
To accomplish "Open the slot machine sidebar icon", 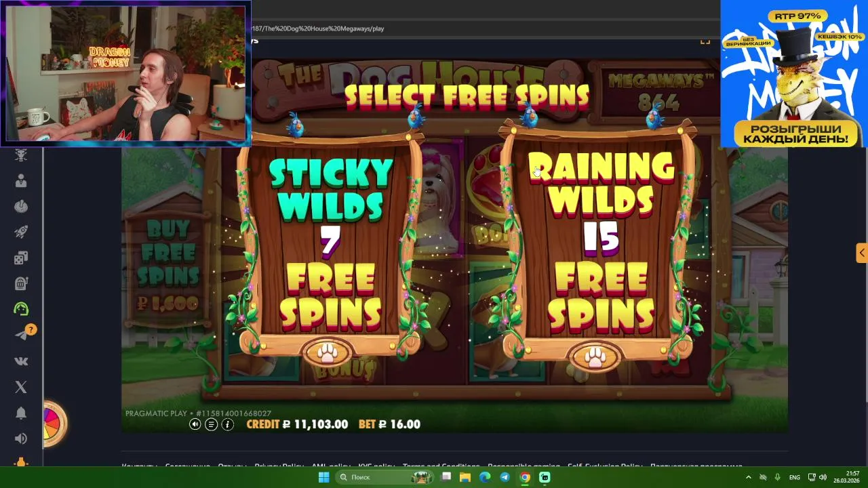I will point(21,283).
